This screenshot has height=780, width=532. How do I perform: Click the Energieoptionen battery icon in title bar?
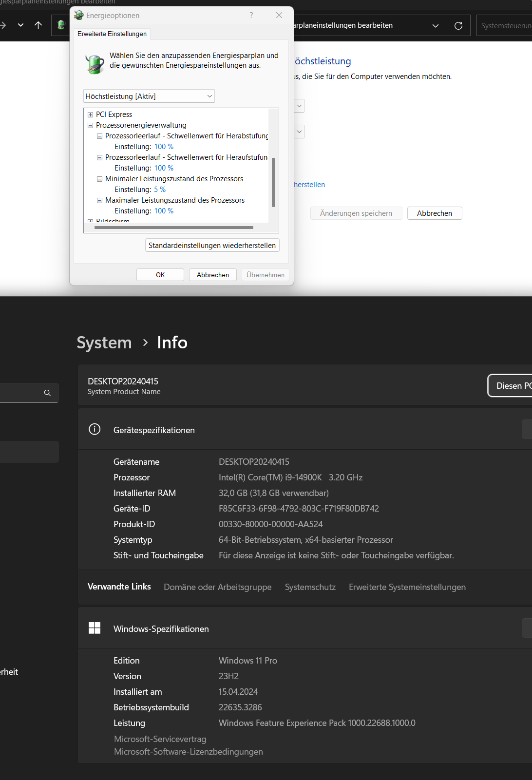(x=79, y=16)
